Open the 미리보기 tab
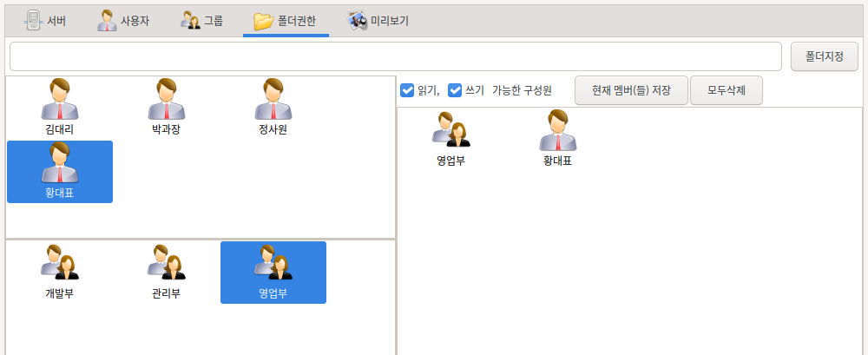The width and height of the screenshot is (868, 355). click(378, 22)
